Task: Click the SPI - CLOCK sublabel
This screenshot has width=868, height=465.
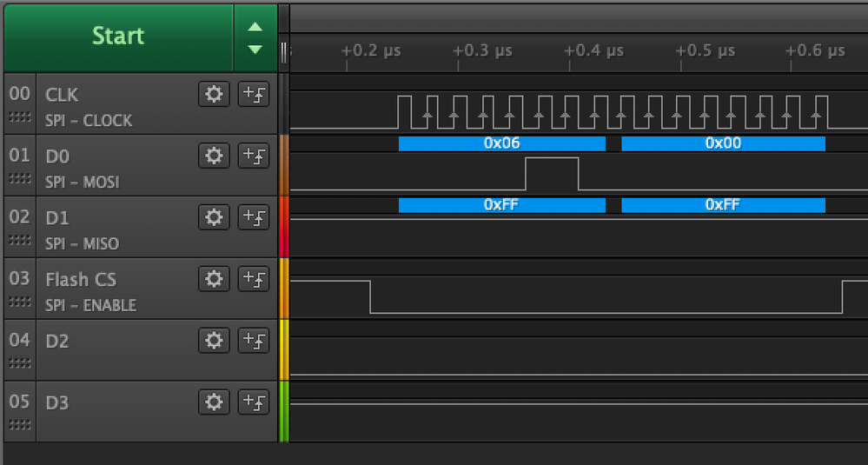Action: click(x=89, y=121)
